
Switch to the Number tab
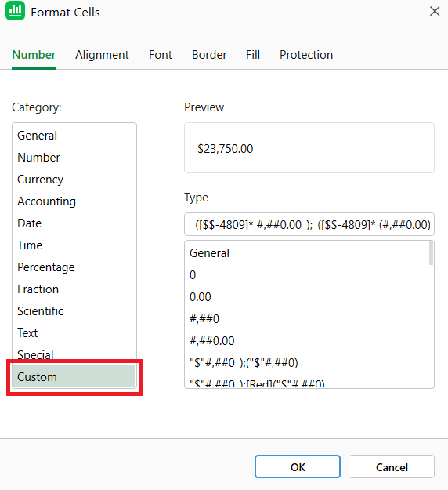point(34,55)
